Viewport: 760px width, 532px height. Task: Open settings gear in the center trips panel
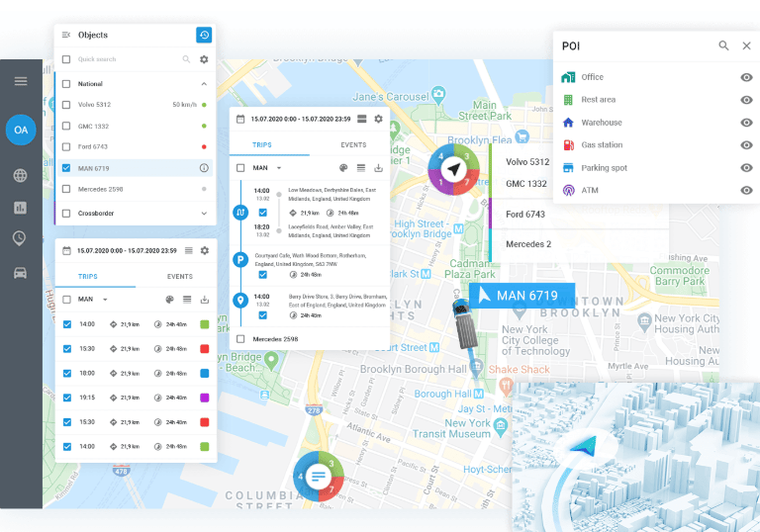point(379,119)
